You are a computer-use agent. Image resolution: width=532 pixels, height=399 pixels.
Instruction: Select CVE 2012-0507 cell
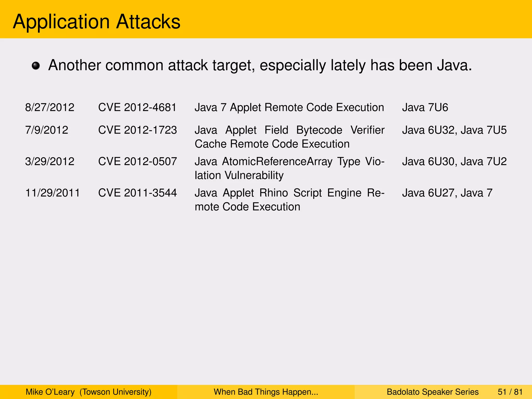tap(137, 161)
